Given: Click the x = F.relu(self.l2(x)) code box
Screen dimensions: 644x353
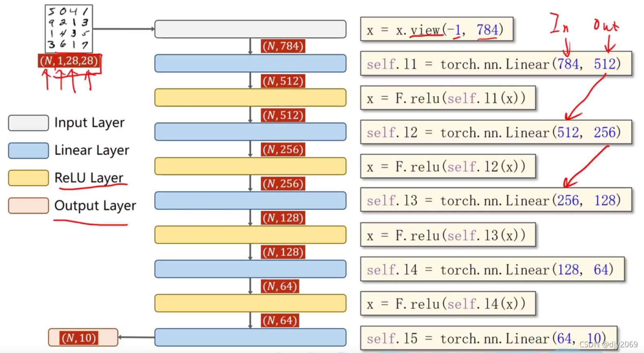Looking at the screenshot, I should coord(448,166).
